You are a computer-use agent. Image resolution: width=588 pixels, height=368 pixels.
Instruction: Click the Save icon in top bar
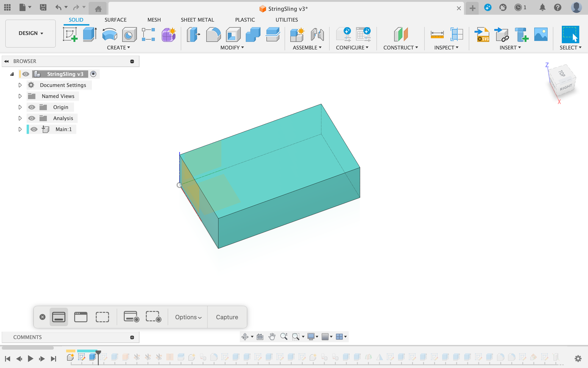(x=43, y=8)
